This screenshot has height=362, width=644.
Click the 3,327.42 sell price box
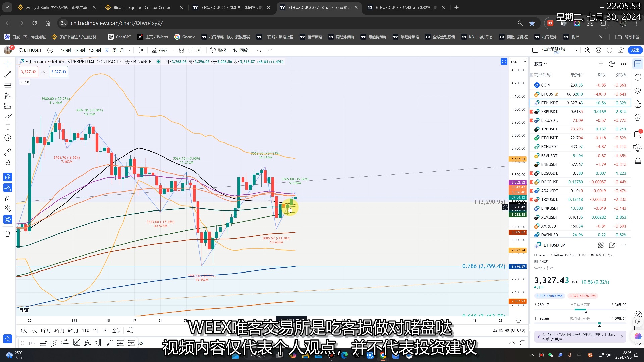(28, 72)
